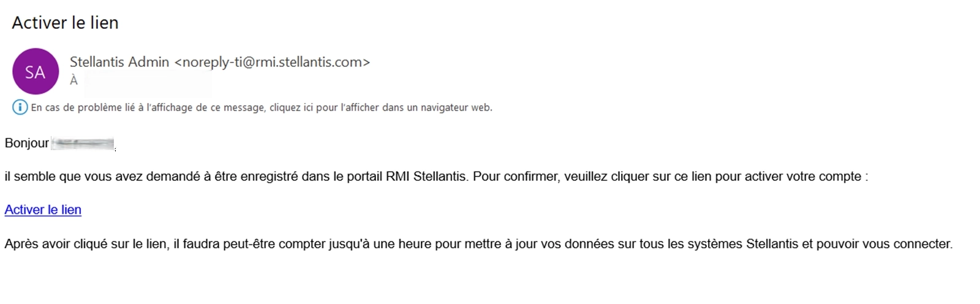
Task: Click the sentence starting Après avoir cliqué
Action: [478, 244]
